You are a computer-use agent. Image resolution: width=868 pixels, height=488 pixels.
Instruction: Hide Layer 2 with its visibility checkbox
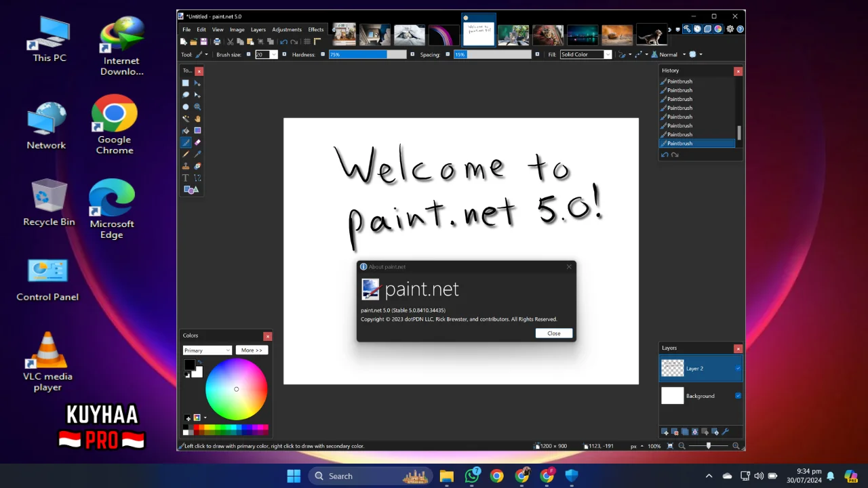[x=738, y=369]
